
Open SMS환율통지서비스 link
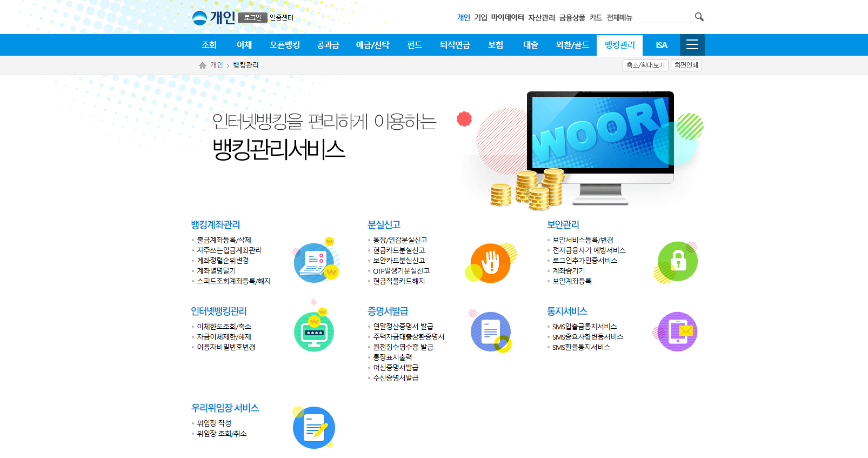(x=582, y=347)
